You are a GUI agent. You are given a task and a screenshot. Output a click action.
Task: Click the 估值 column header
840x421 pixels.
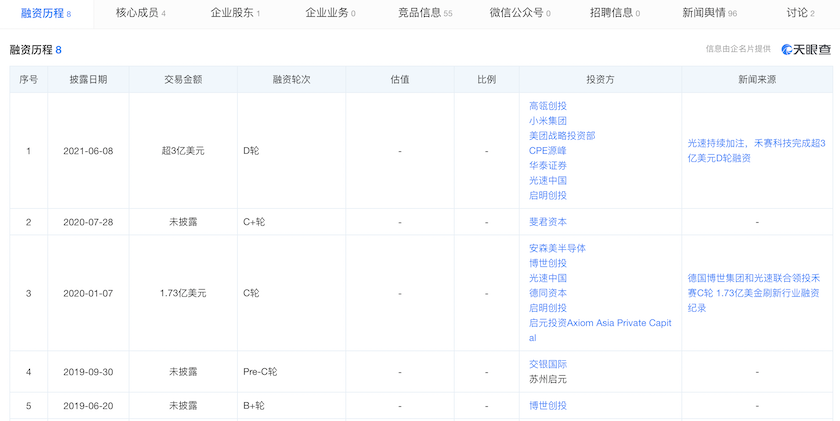pos(400,79)
